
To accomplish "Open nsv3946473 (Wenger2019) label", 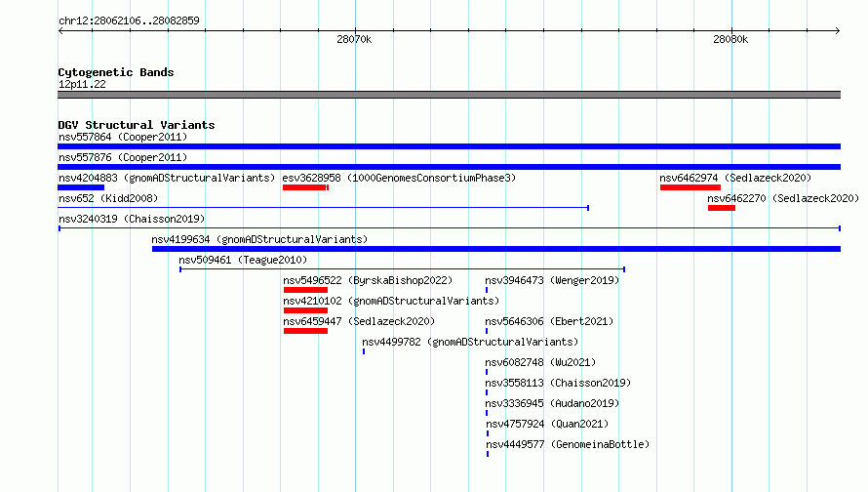I will (x=552, y=280).
